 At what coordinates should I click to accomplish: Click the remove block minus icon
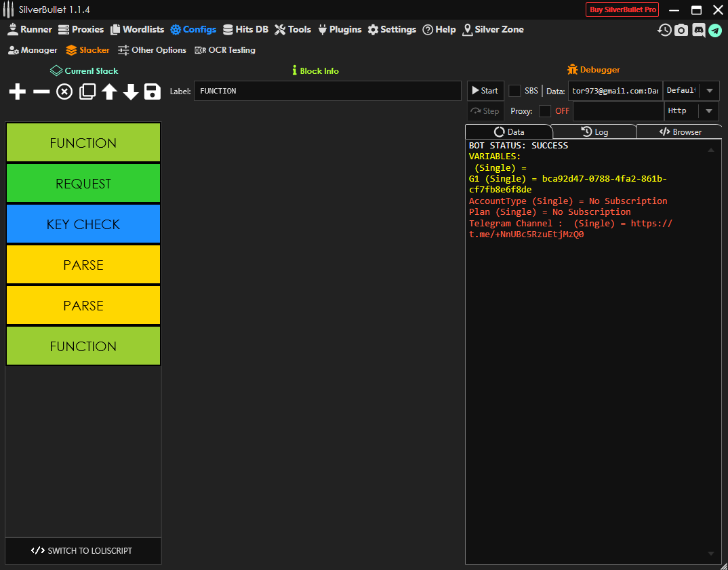41,91
